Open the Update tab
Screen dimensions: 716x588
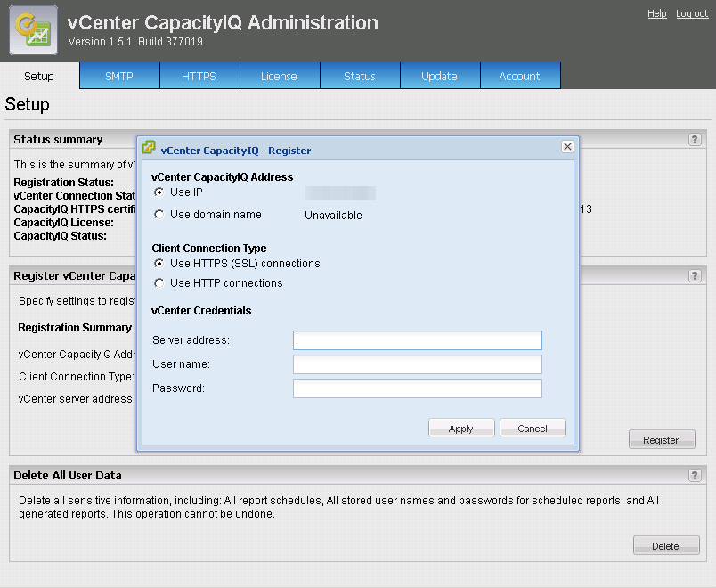440,76
